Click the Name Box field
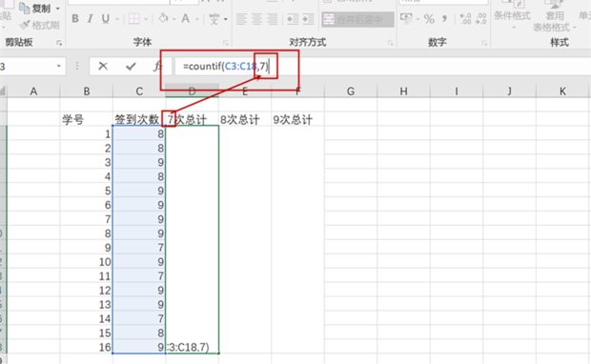The image size is (591, 364). point(27,67)
